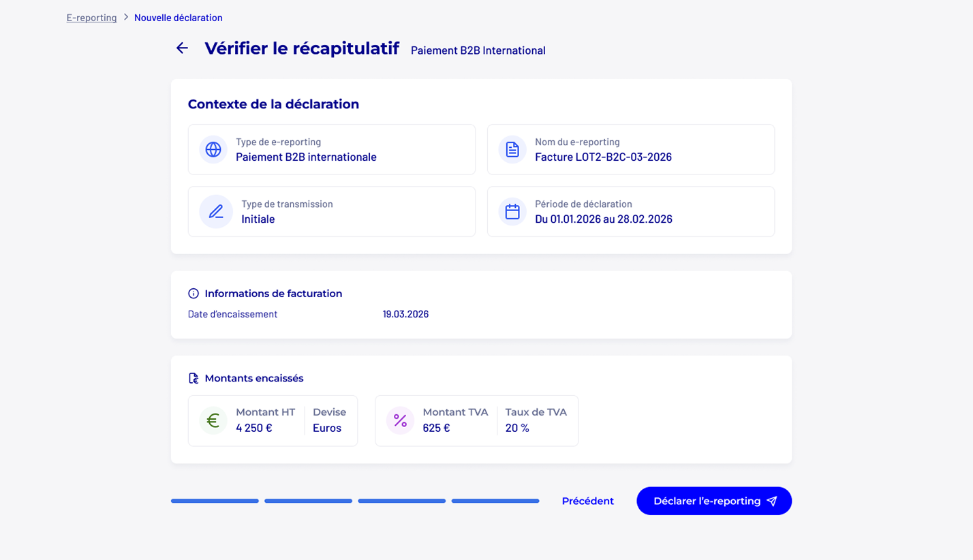Click the Date d'encaissement label
The width and height of the screenshot is (973, 560).
point(232,314)
